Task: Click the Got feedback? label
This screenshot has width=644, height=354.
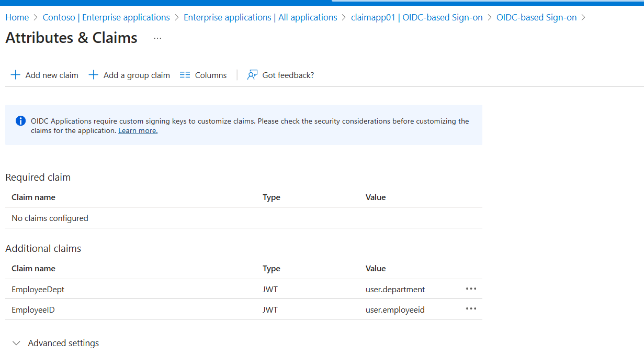Action: click(288, 75)
